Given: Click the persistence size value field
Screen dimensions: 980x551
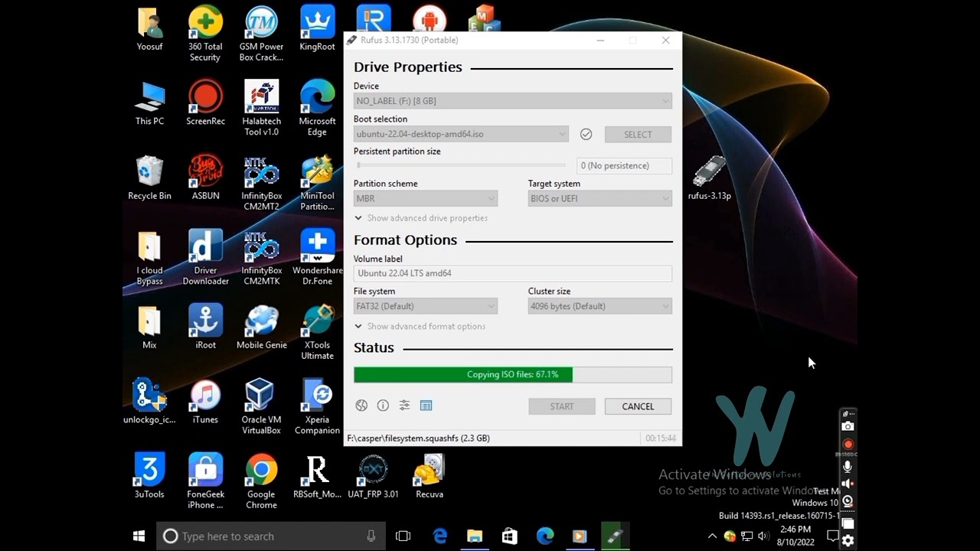Looking at the screenshot, I should tap(624, 165).
